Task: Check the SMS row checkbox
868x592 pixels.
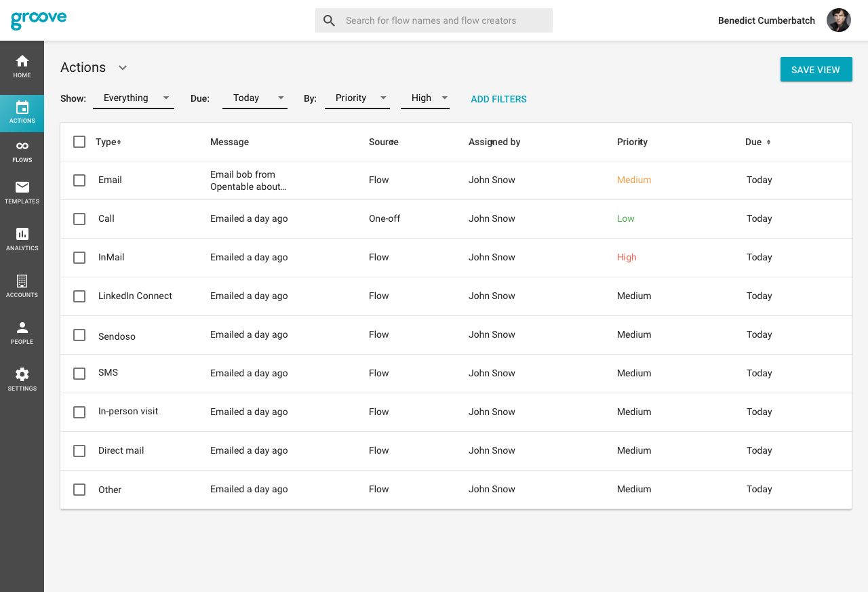Action: pyautogui.click(x=79, y=374)
